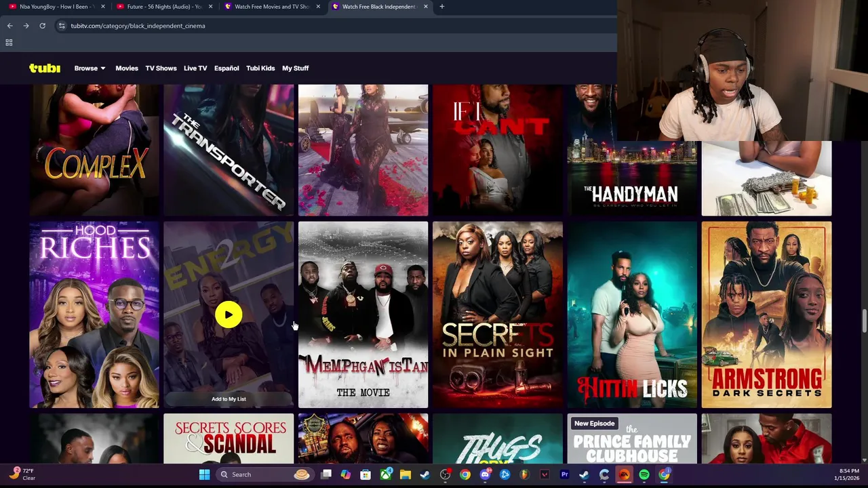The image size is (868, 488).
Task: Close the Nba YoungBoy tab
Action: pos(103,7)
